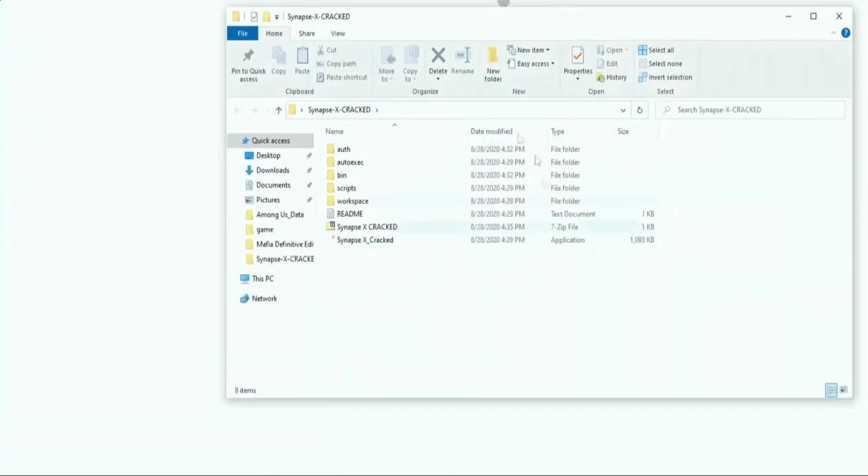
Task: Click Copy path in Clipboard group
Action: coord(336,64)
